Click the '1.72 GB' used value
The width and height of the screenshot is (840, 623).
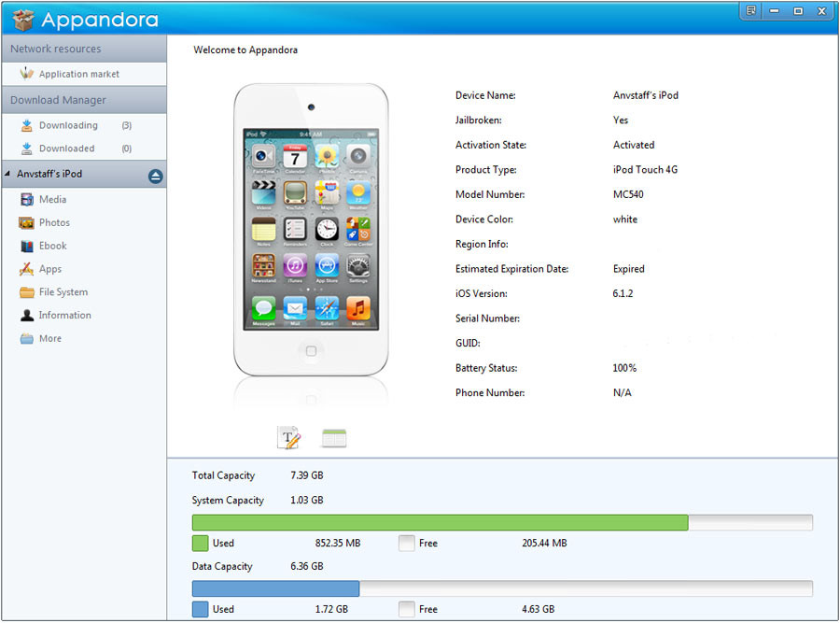(x=331, y=609)
